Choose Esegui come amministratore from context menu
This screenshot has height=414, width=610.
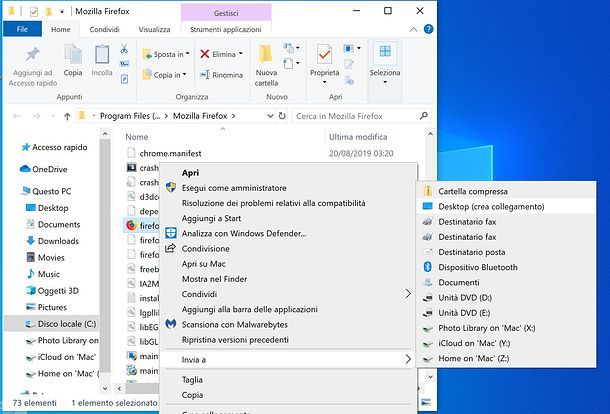point(288,188)
